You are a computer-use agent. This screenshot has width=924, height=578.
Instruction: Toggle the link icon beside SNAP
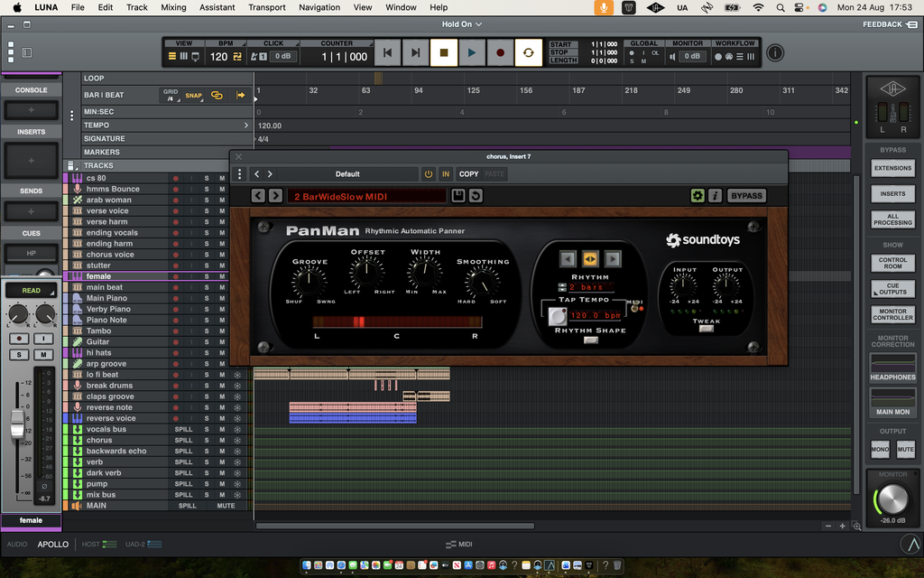click(x=217, y=95)
